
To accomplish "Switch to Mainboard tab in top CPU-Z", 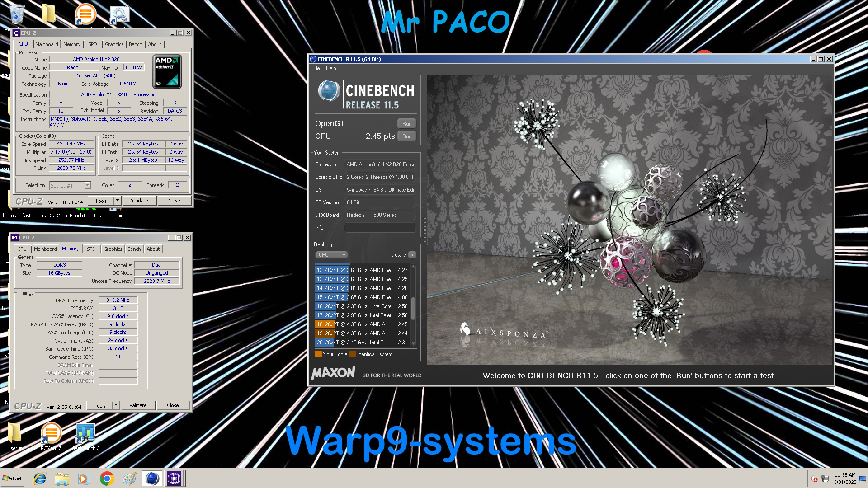I will (x=47, y=44).
